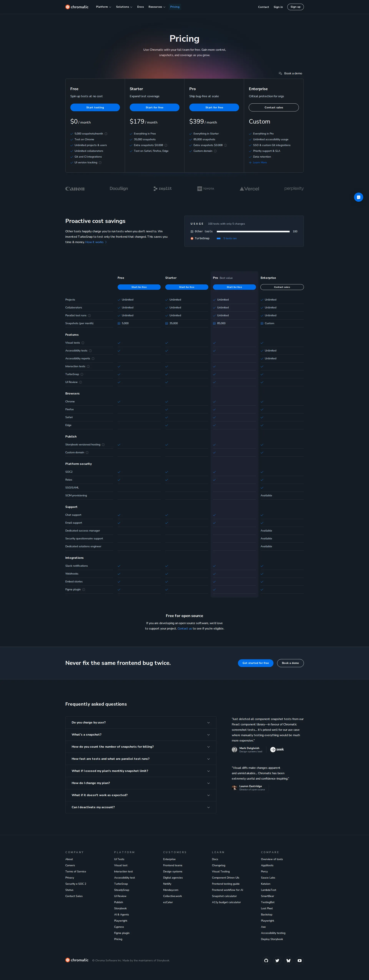
Task: Click info icon beside Custom domain in Pro card
Action: tap(215, 151)
